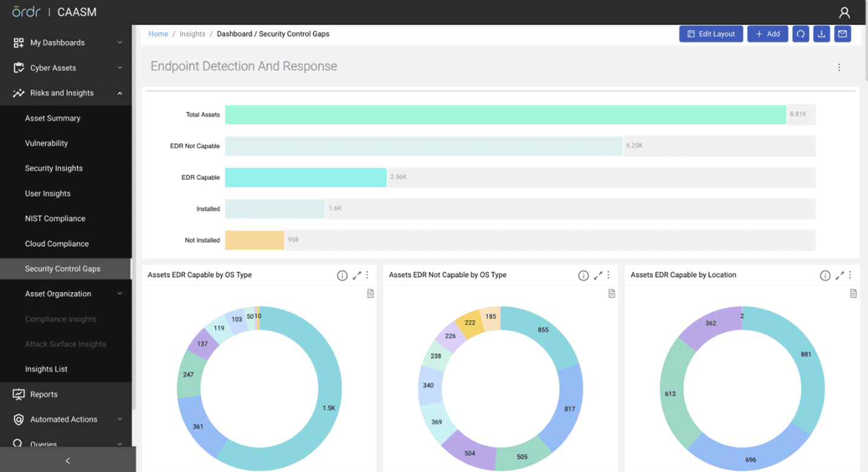Click the Home breadcrumb link
The height and width of the screenshot is (472, 868).
[x=158, y=34]
